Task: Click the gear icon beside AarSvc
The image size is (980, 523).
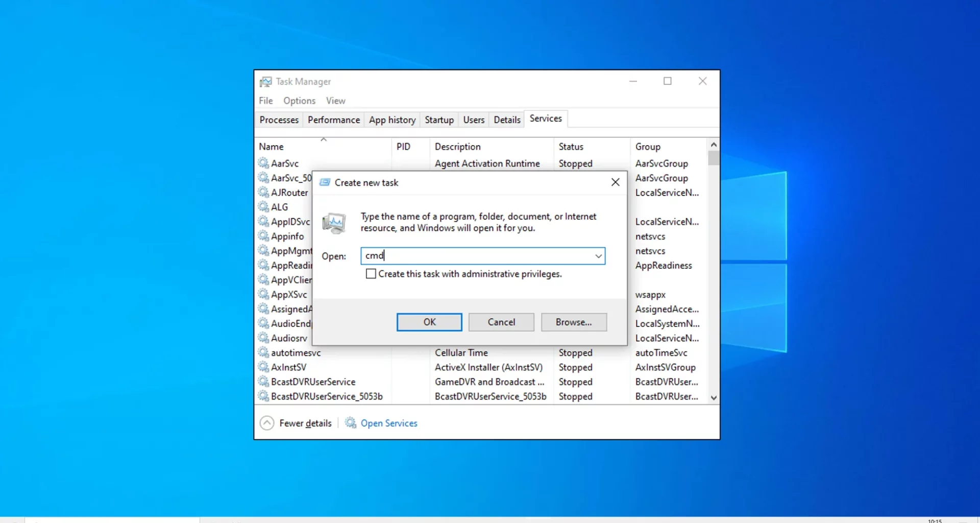Action: pos(263,163)
